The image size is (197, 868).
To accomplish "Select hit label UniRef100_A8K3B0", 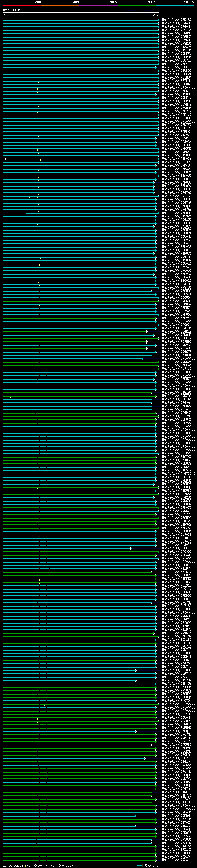I will coord(177,853).
